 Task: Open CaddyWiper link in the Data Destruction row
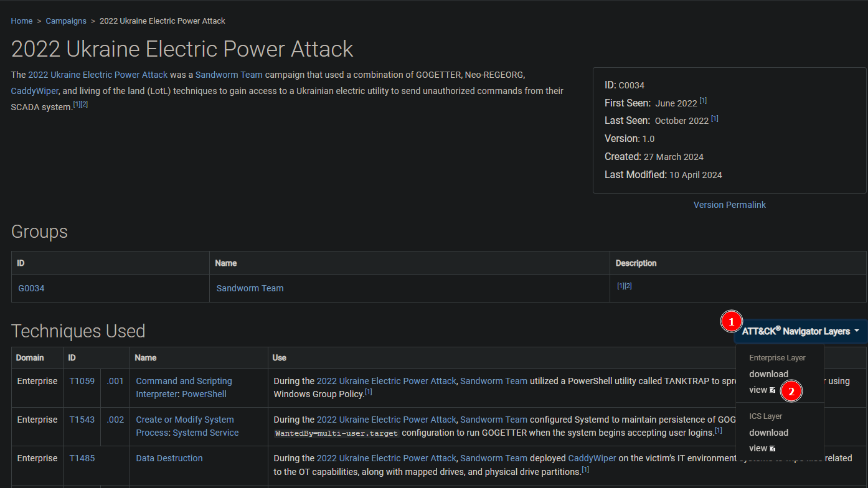592,458
